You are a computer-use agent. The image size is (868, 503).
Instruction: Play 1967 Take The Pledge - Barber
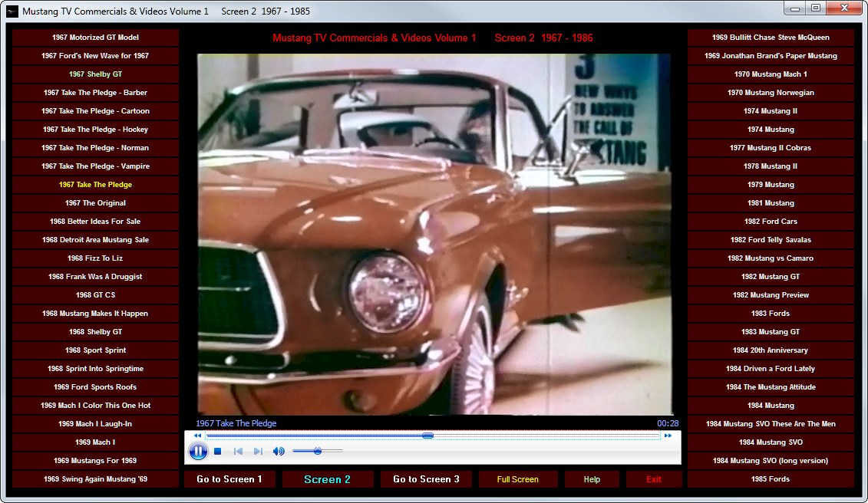click(x=95, y=93)
